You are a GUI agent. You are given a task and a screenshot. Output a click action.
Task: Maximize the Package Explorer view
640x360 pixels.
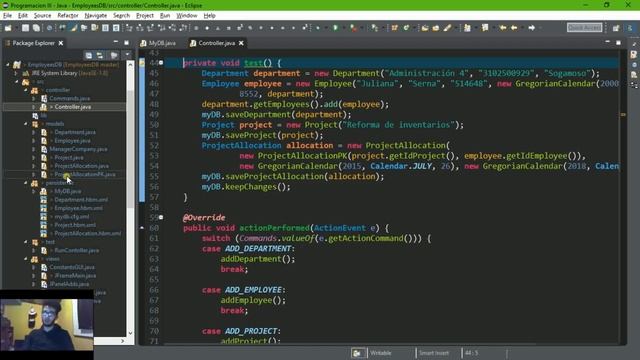127,42
